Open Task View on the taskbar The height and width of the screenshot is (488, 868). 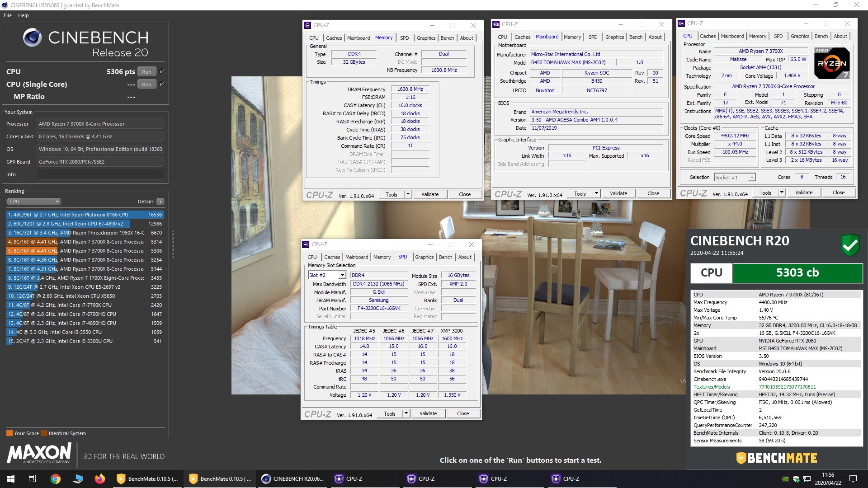[33, 479]
